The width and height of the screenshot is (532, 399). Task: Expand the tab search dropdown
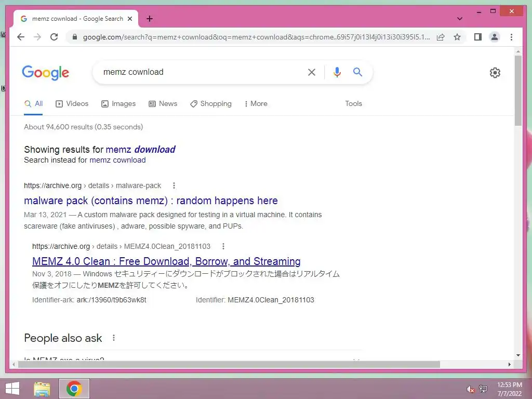coord(460,19)
